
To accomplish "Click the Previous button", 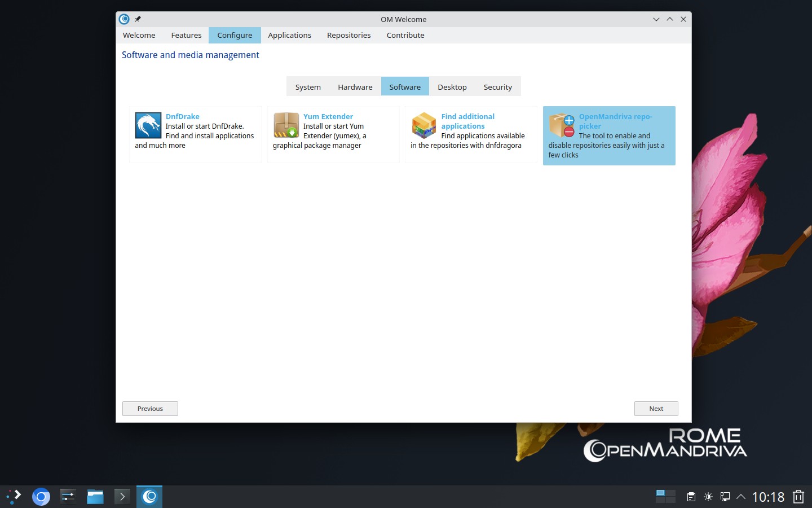I will click(150, 409).
